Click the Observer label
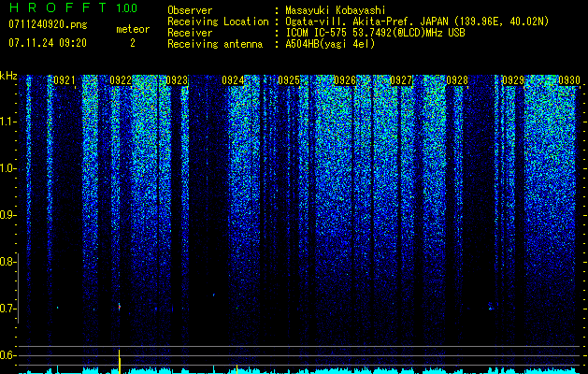Image resolution: width=588 pixels, height=374 pixels. pos(190,10)
